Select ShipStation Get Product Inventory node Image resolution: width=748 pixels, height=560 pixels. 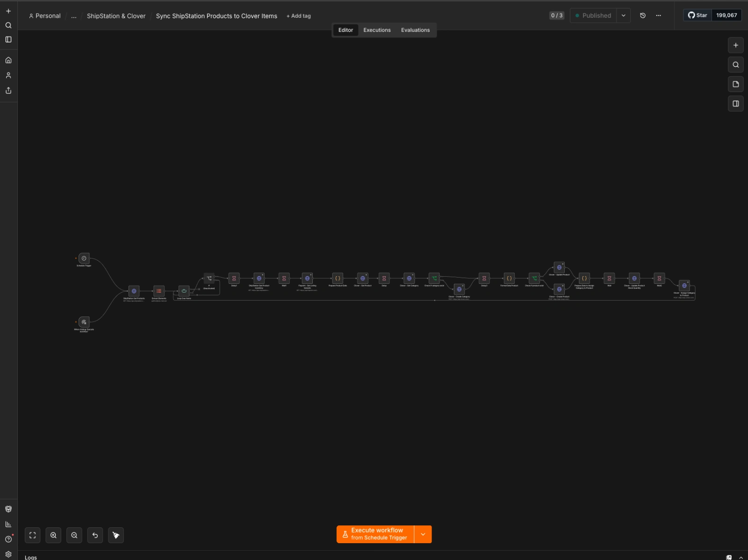(x=259, y=279)
